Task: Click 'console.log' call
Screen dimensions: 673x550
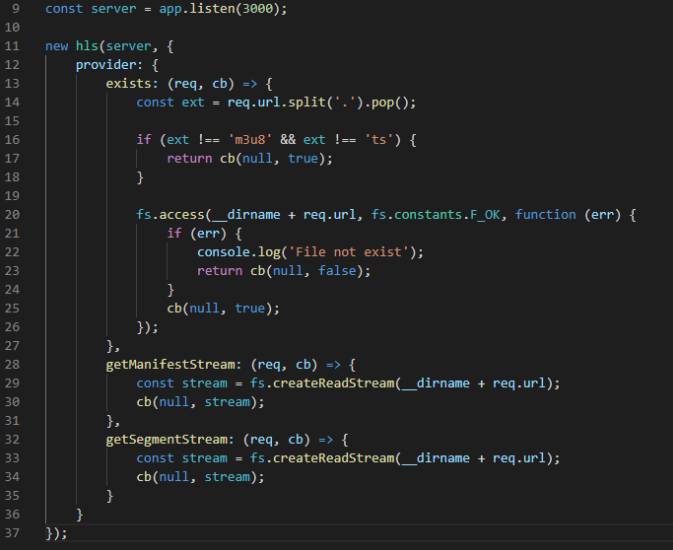Action: coord(239,252)
